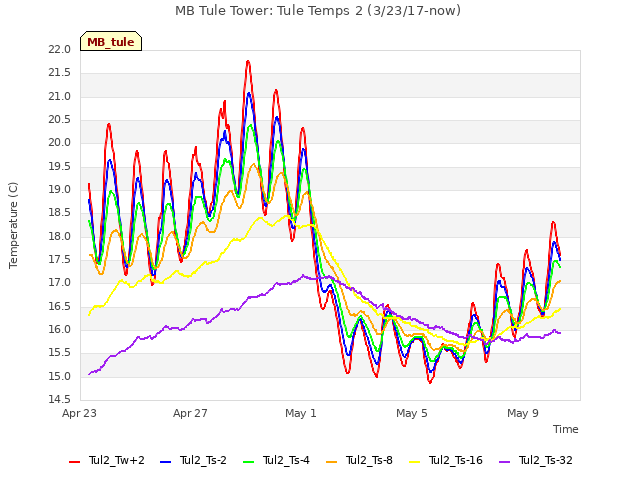This screenshot has height=480, width=640.
Task: Click the May 1 date tick label
Action: (301, 413)
